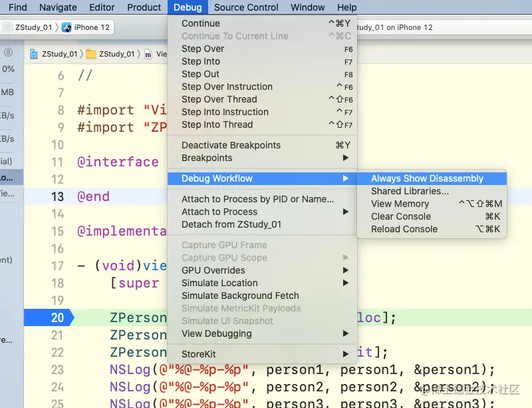532x408 pixels.
Task: Click the ZStudy_01 project file icon in jump bar
Action: [x=34, y=54]
